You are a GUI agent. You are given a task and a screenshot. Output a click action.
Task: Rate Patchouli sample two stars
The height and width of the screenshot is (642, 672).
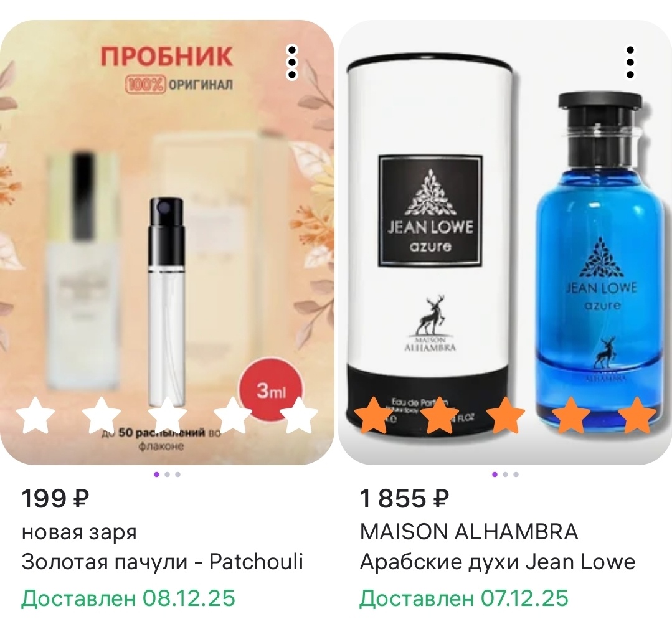pyautogui.click(x=102, y=415)
